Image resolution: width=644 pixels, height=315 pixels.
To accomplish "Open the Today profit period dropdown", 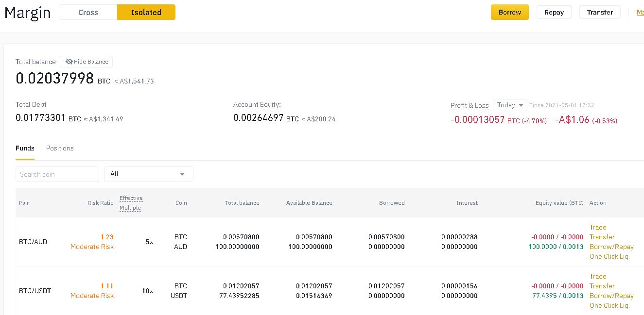I will tap(510, 105).
